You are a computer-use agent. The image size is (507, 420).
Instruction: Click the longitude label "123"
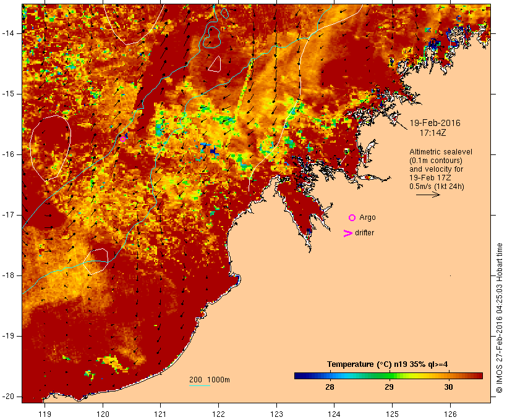coord(276,414)
